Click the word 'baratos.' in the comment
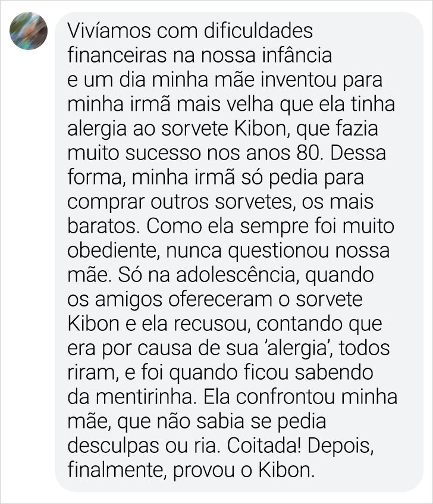This screenshot has width=433, height=504. tap(104, 226)
